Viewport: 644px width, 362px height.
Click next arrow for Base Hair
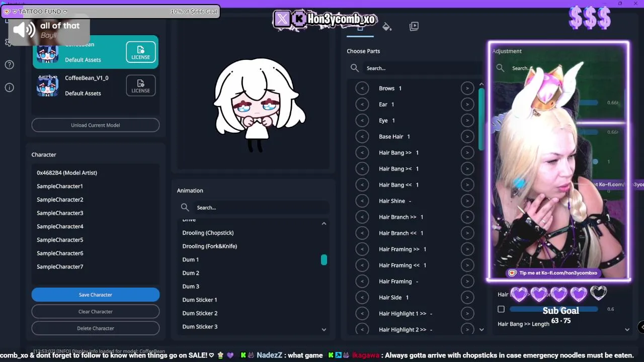pyautogui.click(x=467, y=137)
